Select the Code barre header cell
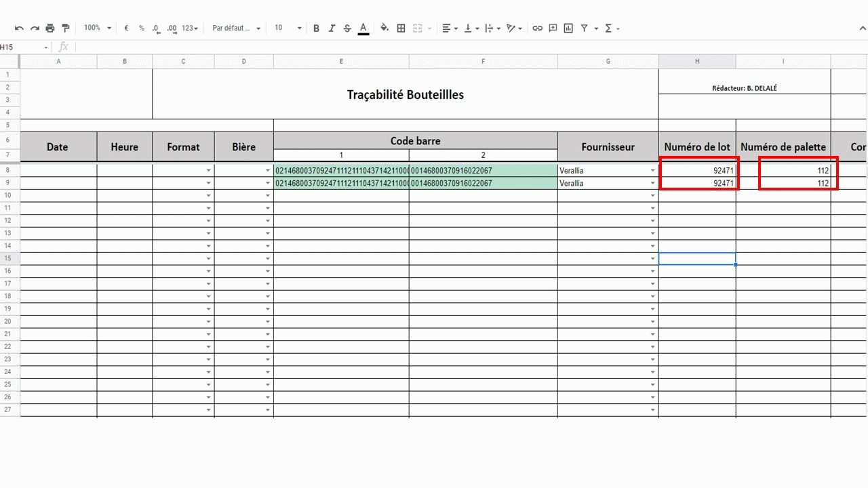Image resolution: width=868 pixels, height=488 pixels. [x=416, y=141]
